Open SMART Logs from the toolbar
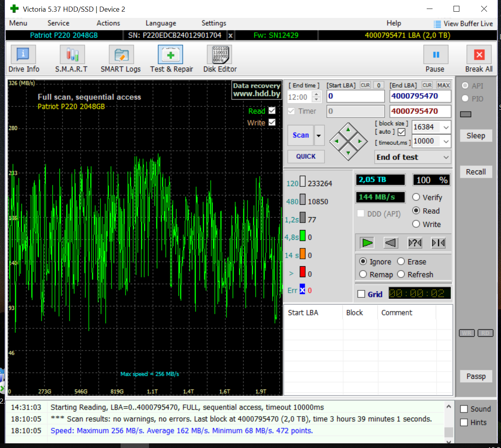This screenshot has width=501, height=448. tap(121, 55)
